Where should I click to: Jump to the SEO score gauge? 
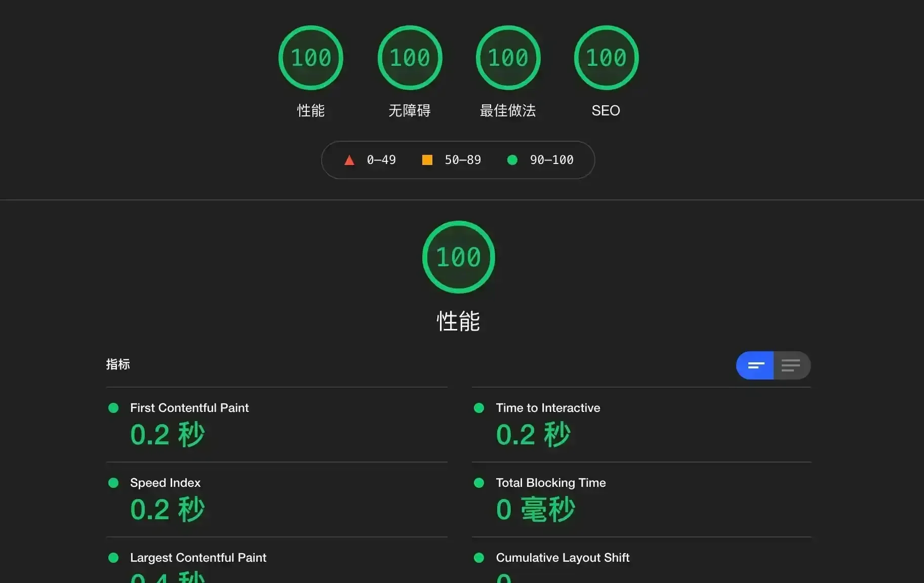(606, 58)
